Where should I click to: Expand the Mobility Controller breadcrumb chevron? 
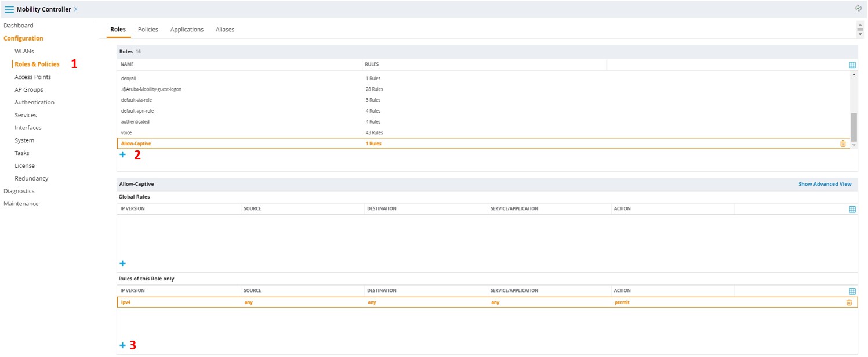tap(75, 9)
